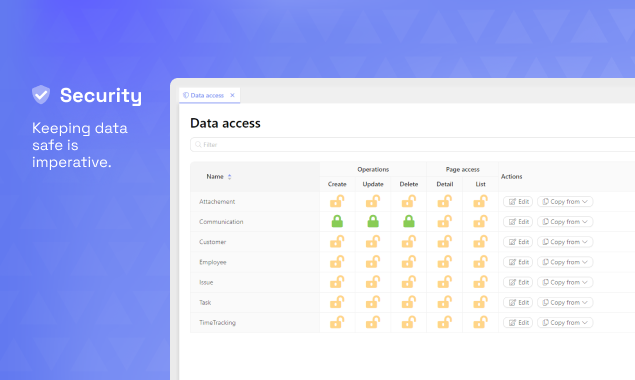Click Detail lock icon in Task row
635x380 pixels.
(445, 302)
